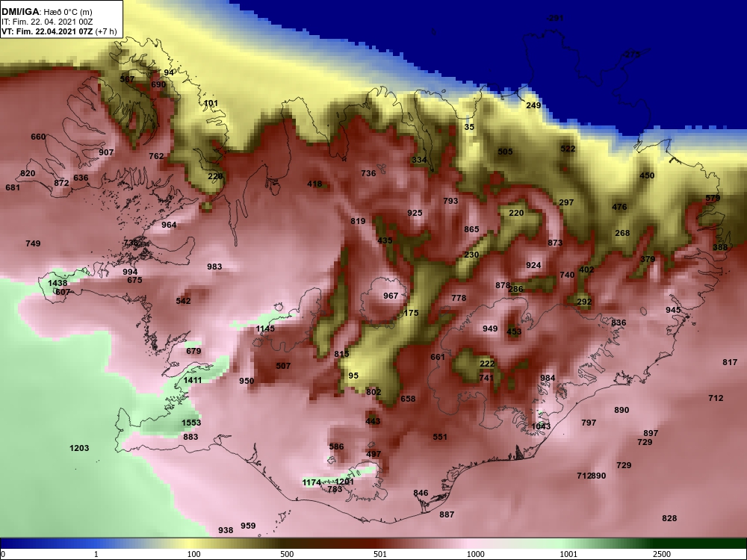Click the map value 907
This screenshot has width=747, height=560.
106,153
